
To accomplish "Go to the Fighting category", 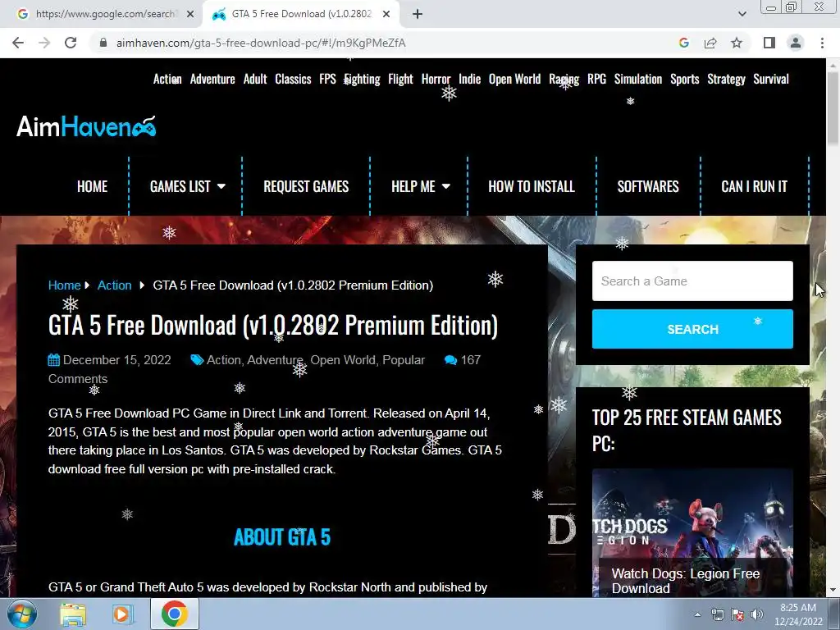I will [x=362, y=80].
